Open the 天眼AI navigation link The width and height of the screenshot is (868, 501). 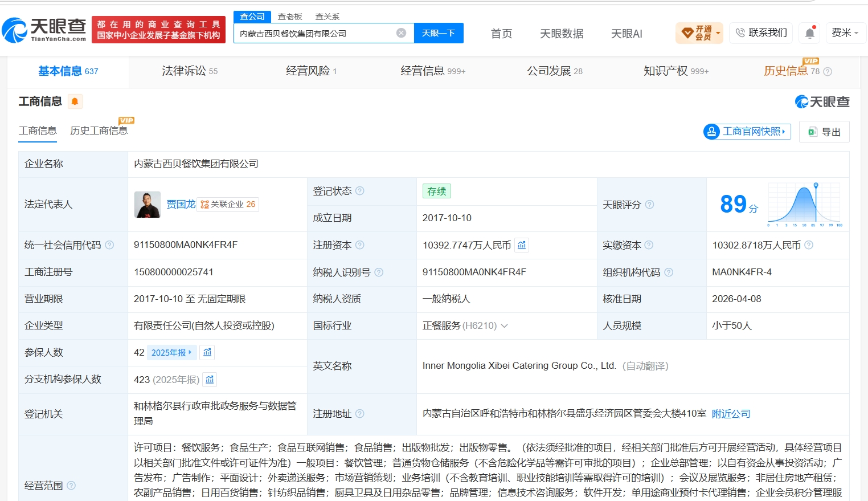click(627, 34)
